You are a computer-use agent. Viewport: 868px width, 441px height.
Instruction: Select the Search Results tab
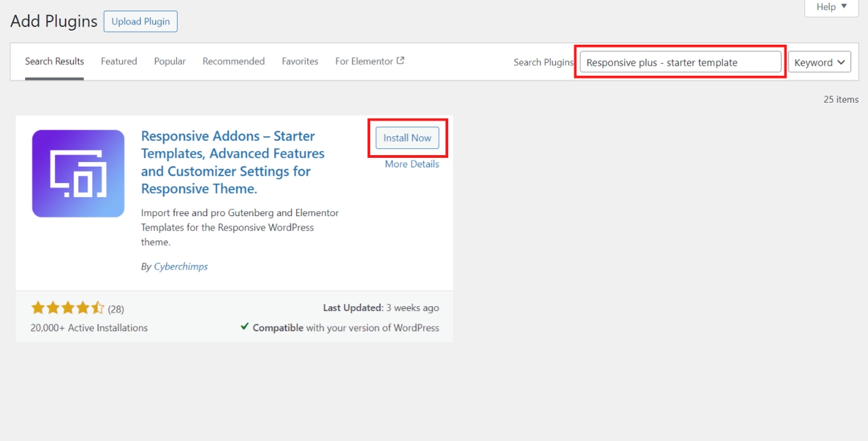point(54,61)
